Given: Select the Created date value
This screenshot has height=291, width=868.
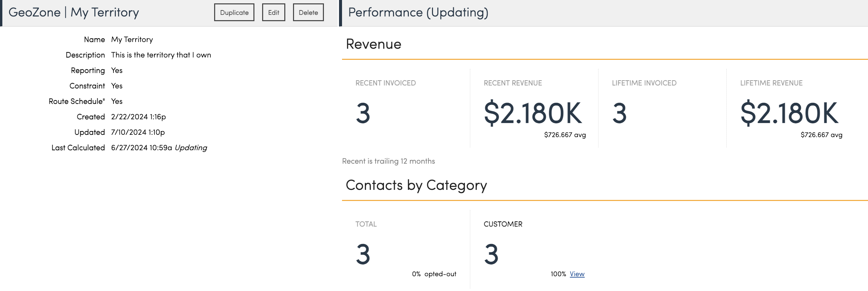Looking at the screenshot, I should [139, 117].
